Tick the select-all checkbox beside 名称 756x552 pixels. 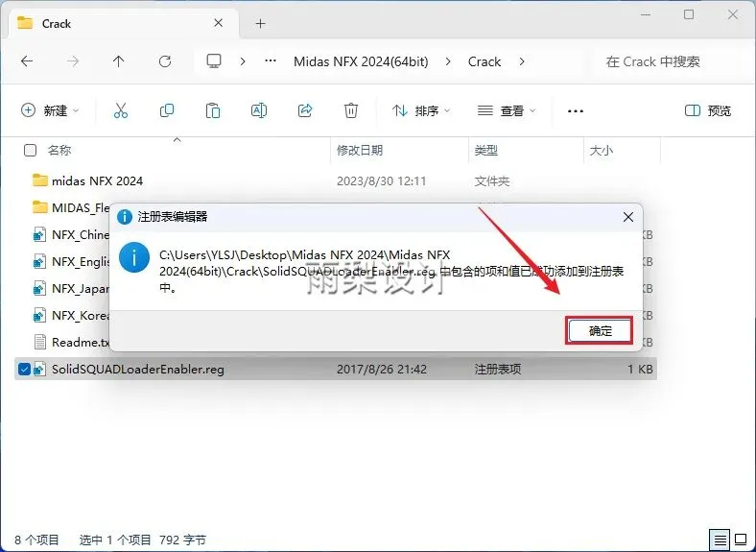pos(30,150)
